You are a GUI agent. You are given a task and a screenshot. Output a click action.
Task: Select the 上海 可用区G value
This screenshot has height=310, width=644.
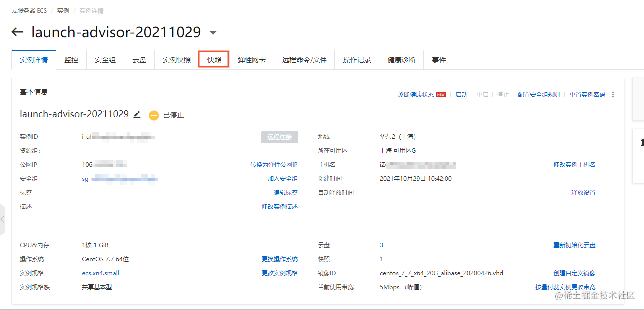tap(398, 151)
